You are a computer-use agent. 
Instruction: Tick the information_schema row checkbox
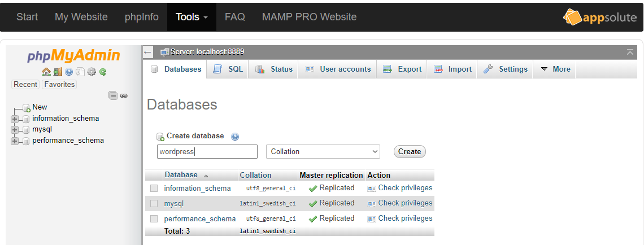[154, 189]
